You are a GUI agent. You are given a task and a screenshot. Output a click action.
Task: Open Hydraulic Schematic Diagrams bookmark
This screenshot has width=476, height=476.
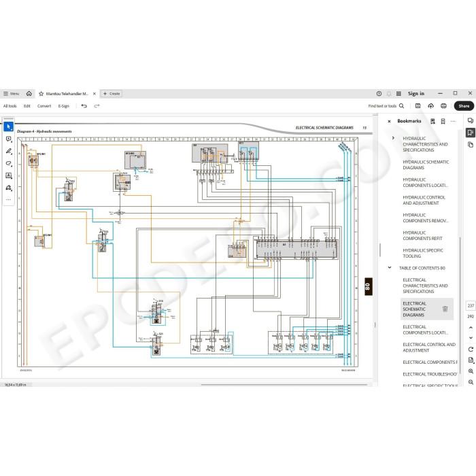[426, 165]
